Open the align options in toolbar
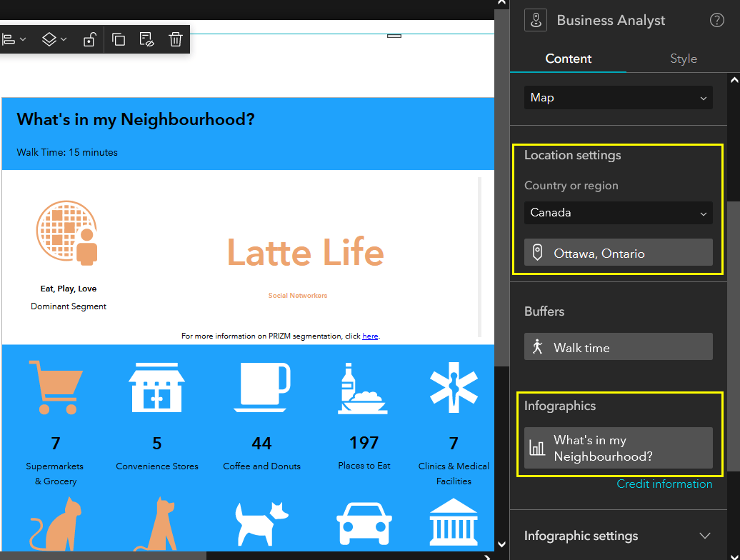 pos(13,39)
